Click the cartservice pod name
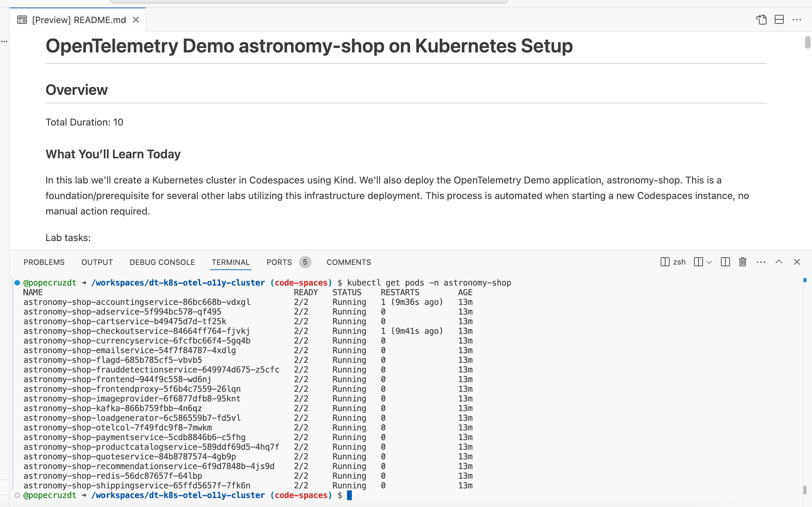The image size is (812, 507). pyautogui.click(x=125, y=321)
